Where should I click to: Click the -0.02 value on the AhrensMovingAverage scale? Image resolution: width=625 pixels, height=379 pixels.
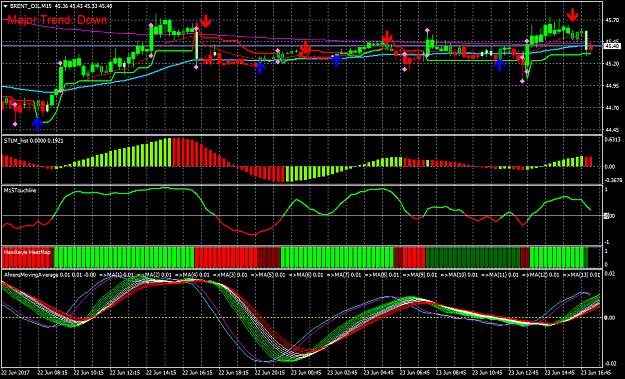coord(610,363)
